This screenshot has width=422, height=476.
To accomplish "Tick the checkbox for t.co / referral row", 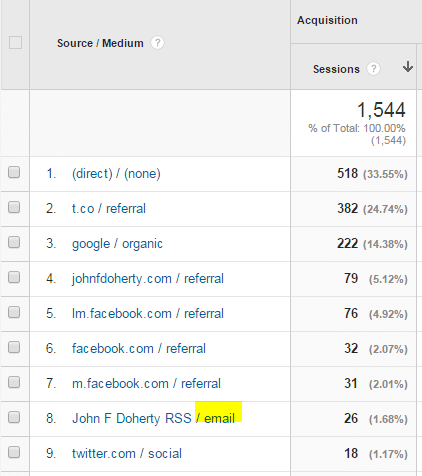I will pyautogui.click(x=14, y=208).
